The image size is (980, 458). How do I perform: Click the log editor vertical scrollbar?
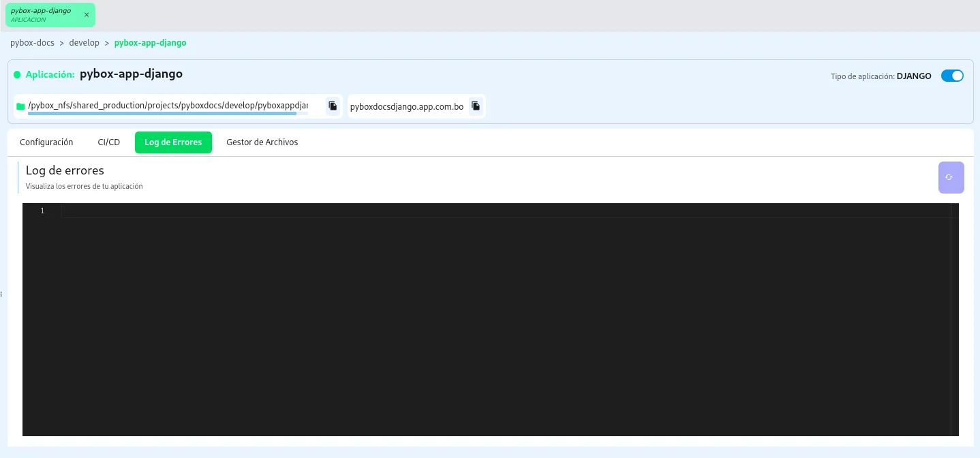pos(955,320)
